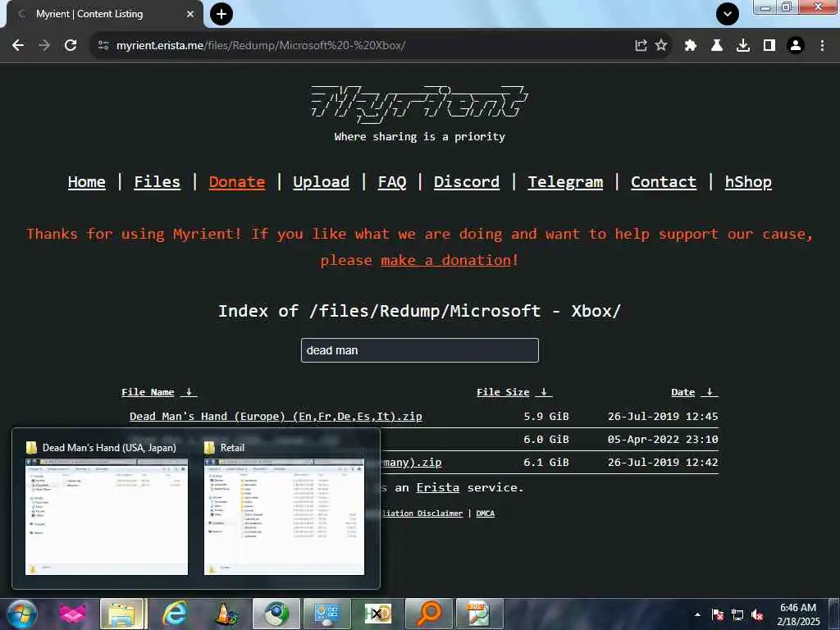This screenshot has height=630, width=840.
Task: Open the Upload navigation link
Action: 321,181
